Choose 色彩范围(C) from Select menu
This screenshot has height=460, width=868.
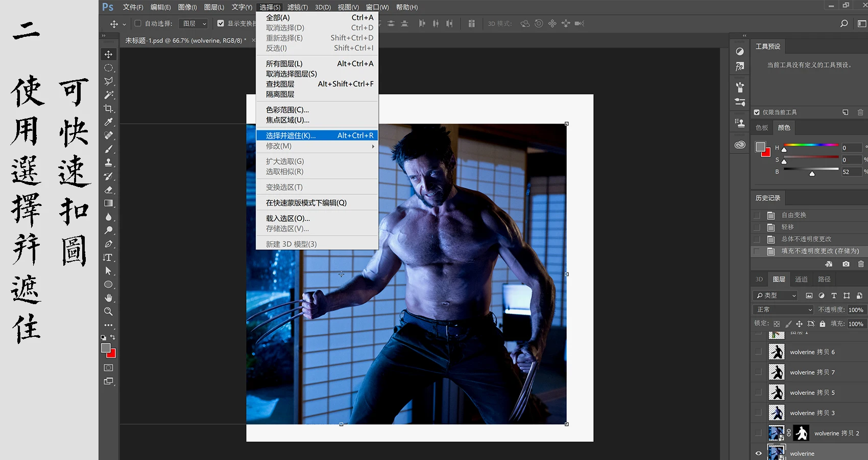click(317, 110)
